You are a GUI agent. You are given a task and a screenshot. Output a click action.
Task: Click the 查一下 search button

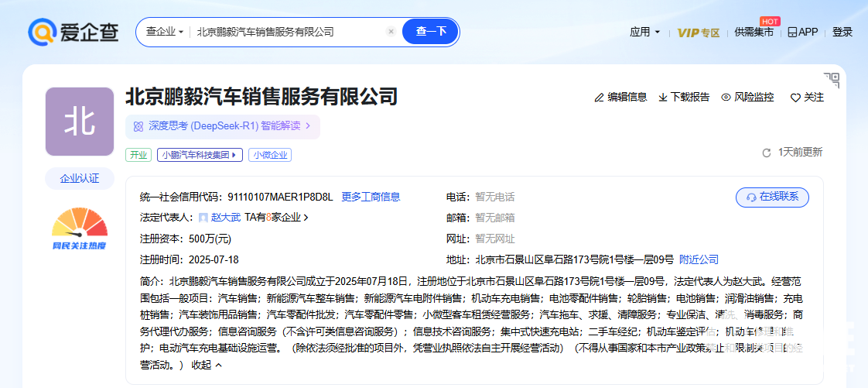click(431, 32)
